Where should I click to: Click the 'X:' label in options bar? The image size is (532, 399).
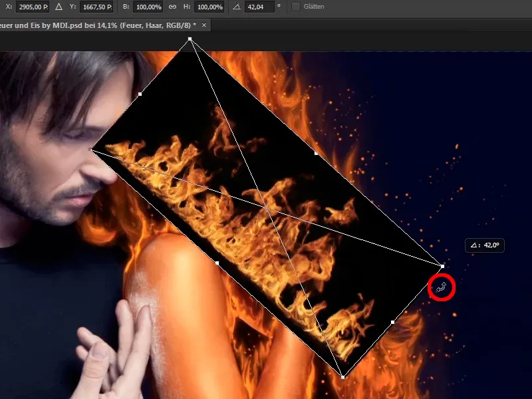(x=9, y=7)
